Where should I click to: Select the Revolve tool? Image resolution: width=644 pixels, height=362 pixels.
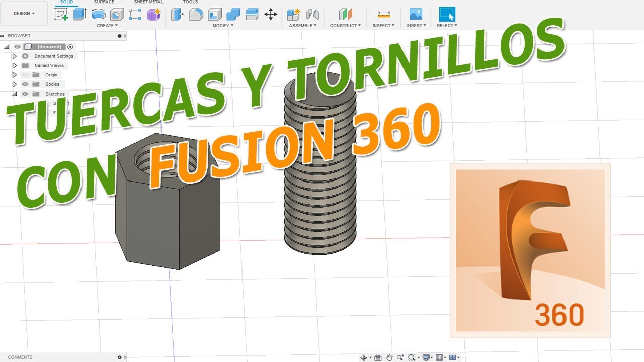[99, 14]
